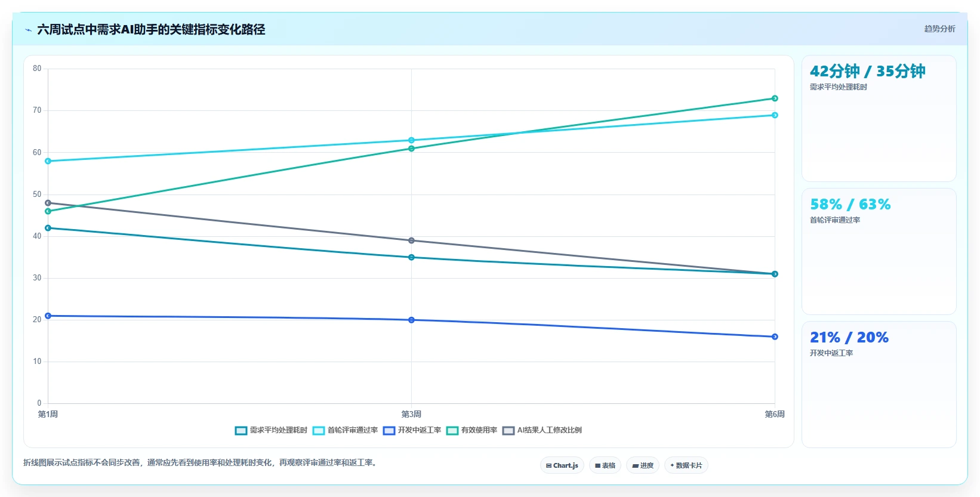Click the 首轮评审通过率 caption in the stat card
The width and height of the screenshot is (980, 497).
click(834, 220)
